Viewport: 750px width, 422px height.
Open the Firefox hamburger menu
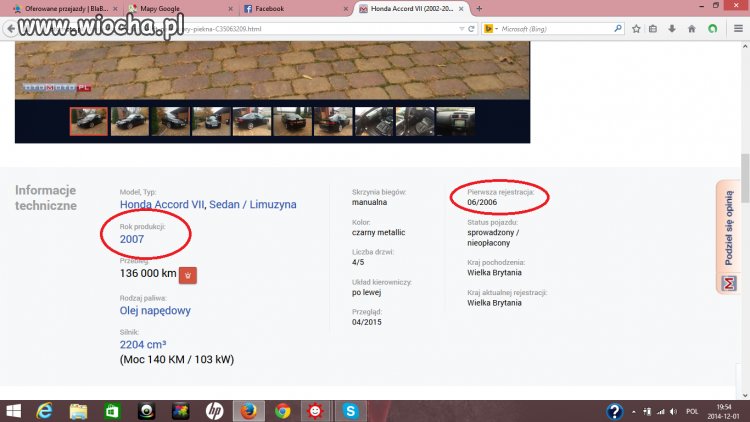click(738, 29)
